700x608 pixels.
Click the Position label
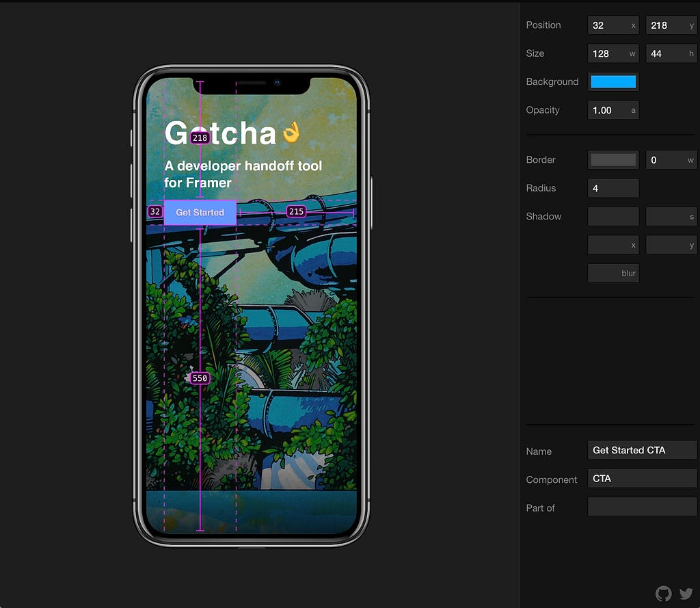tap(543, 25)
